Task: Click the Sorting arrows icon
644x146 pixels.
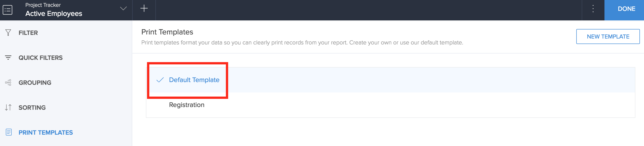Action: coord(8,107)
